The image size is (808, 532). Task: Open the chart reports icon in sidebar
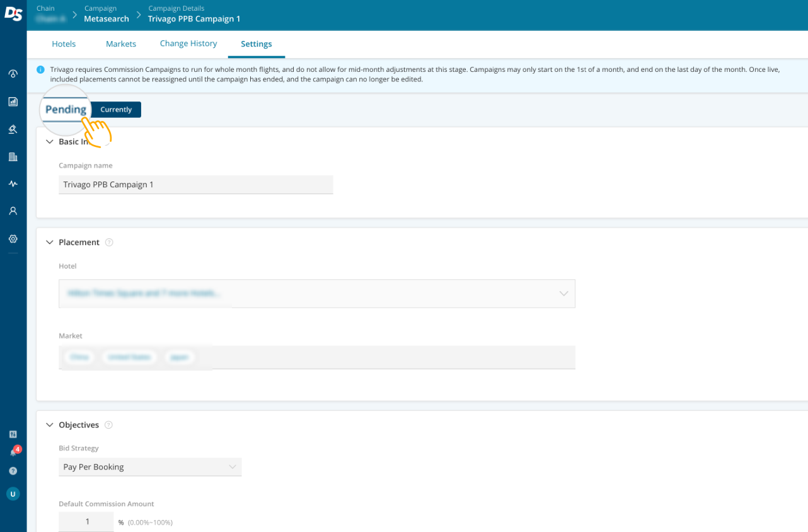tap(13, 101)
